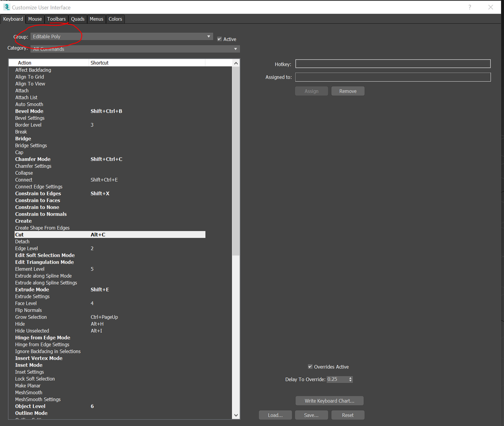Click the action list scroll down arrow
Viewport: 504px width, 426px height.
click(x=236, y=415)
